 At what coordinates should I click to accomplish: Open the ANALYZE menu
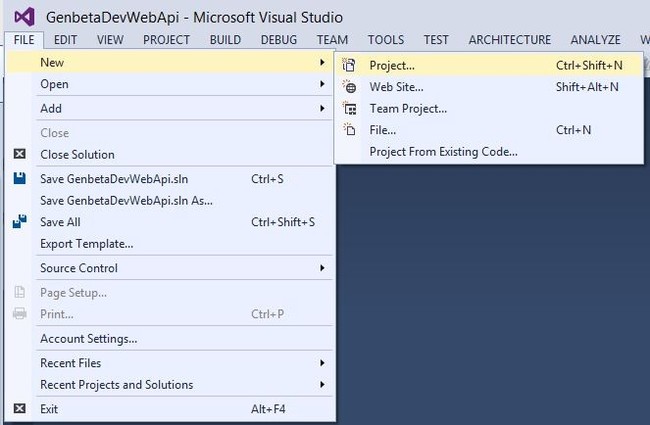pos(596,40)
